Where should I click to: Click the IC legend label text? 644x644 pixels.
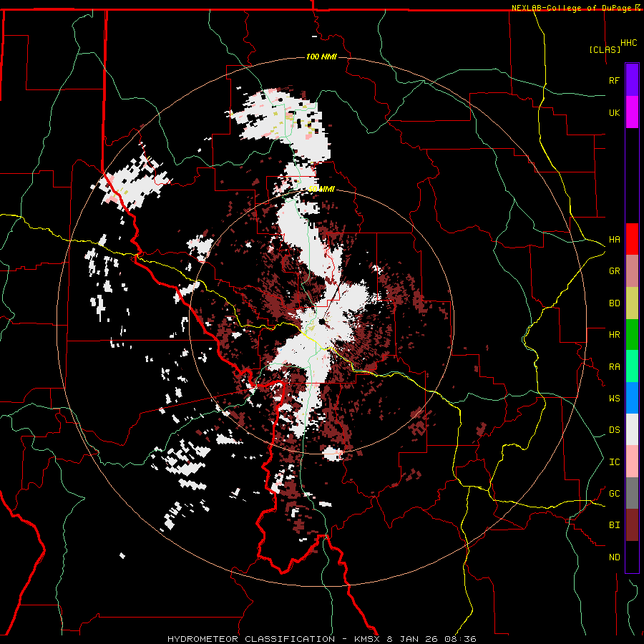(614, 462)
